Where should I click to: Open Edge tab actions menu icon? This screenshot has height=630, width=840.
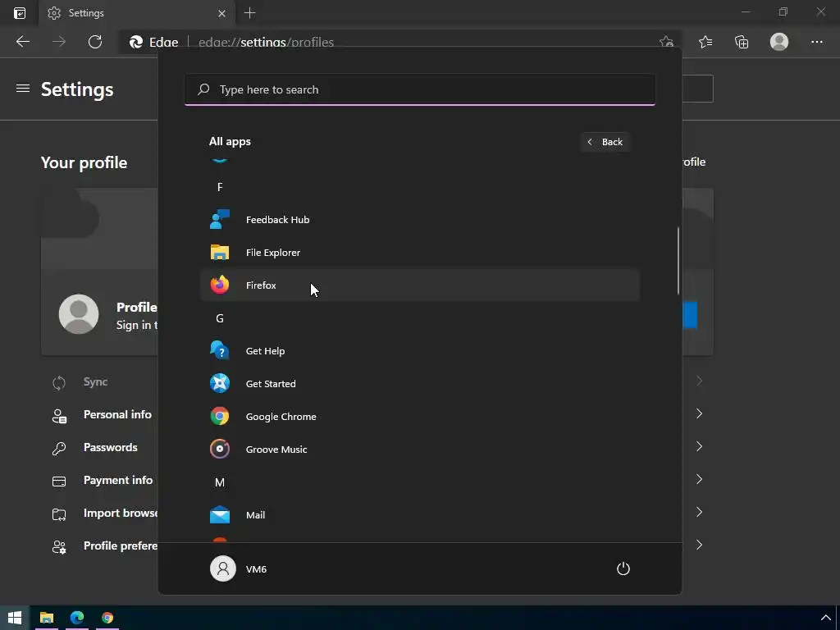20,13
